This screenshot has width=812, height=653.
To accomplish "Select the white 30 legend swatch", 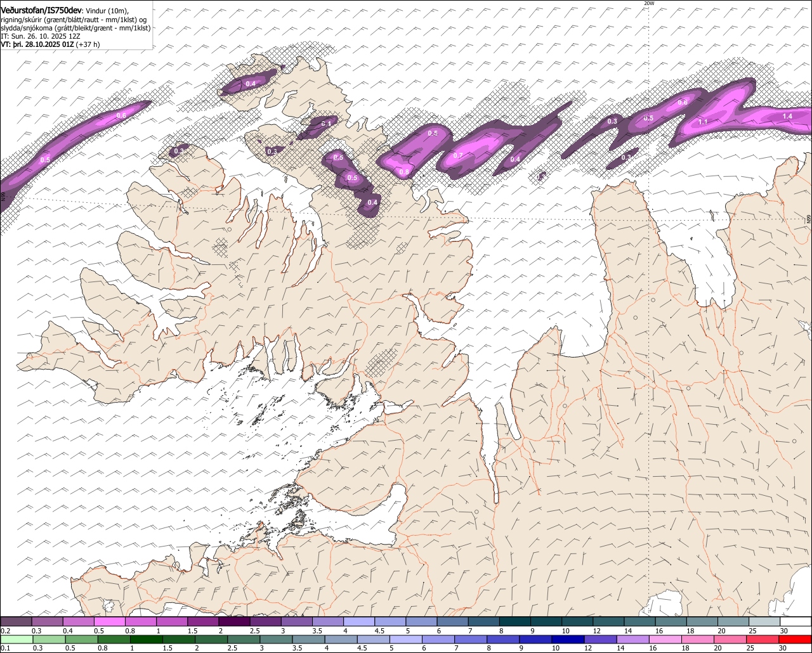I will click(x=795, y=621).
